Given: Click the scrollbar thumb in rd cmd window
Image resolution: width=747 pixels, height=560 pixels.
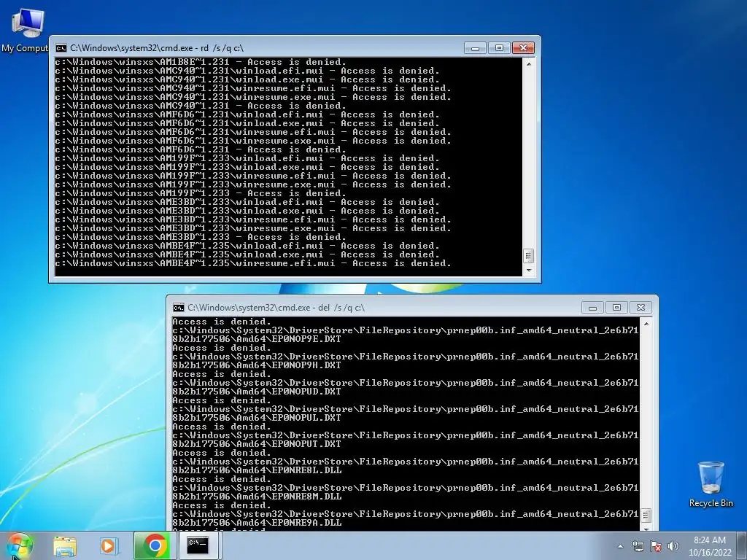Looking at the screenshot, I should 528,256.
